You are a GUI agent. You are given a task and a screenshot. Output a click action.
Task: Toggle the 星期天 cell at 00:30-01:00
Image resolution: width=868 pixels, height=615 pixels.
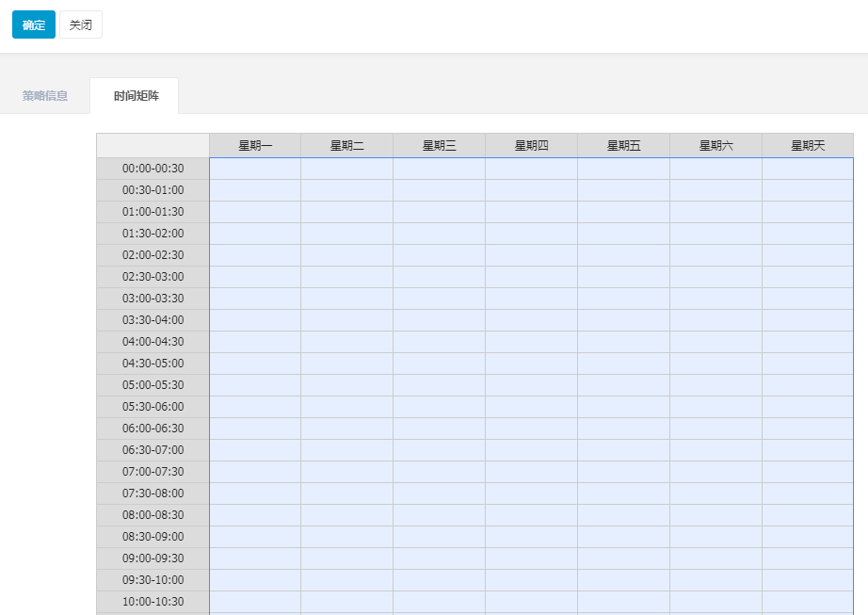point(808,190)
